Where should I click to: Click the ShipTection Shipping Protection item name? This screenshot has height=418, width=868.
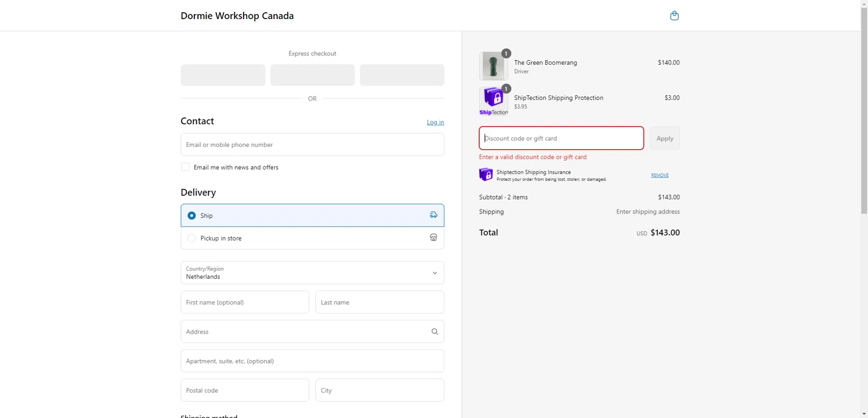pyautogui.click(x=559, y=98)
